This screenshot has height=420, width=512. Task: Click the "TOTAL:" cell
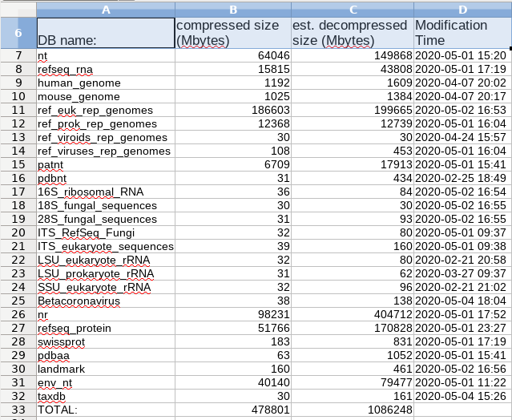pos(105,410)
